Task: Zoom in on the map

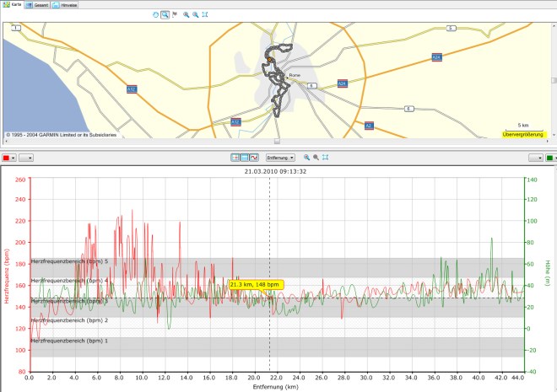Action: (187, 14)
